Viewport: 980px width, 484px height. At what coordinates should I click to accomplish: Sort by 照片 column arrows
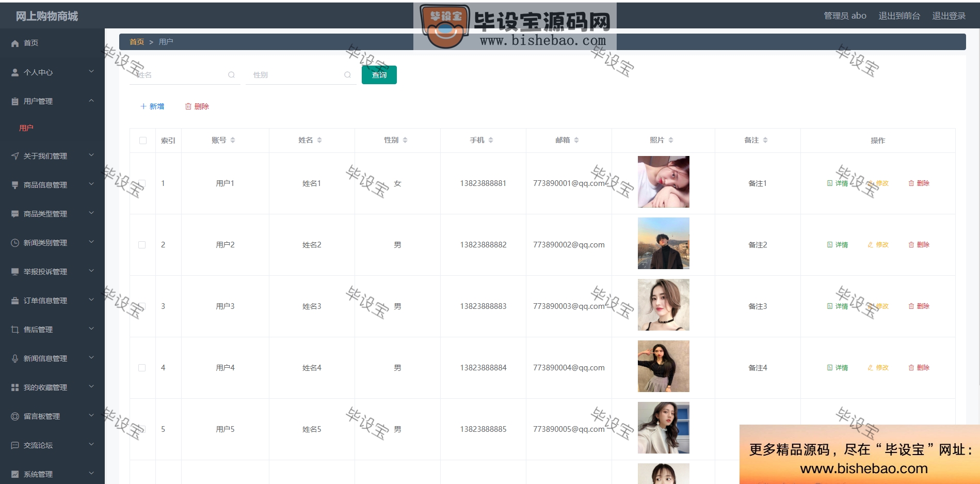[x=671, y=140]
